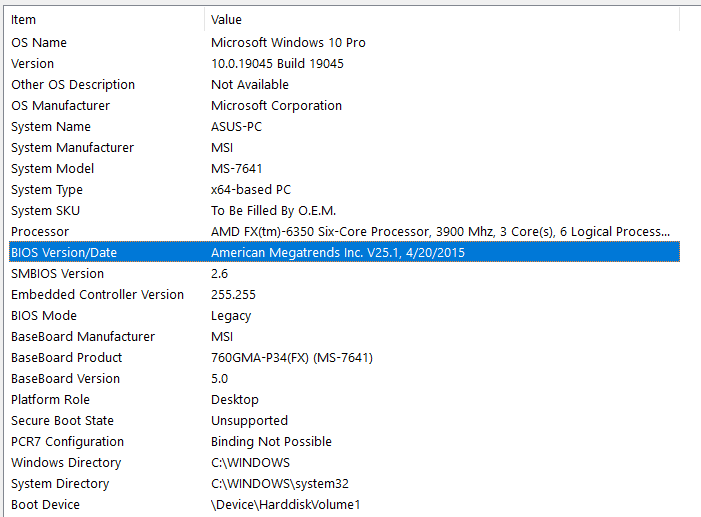Select the Version item row

coord(344,64)
